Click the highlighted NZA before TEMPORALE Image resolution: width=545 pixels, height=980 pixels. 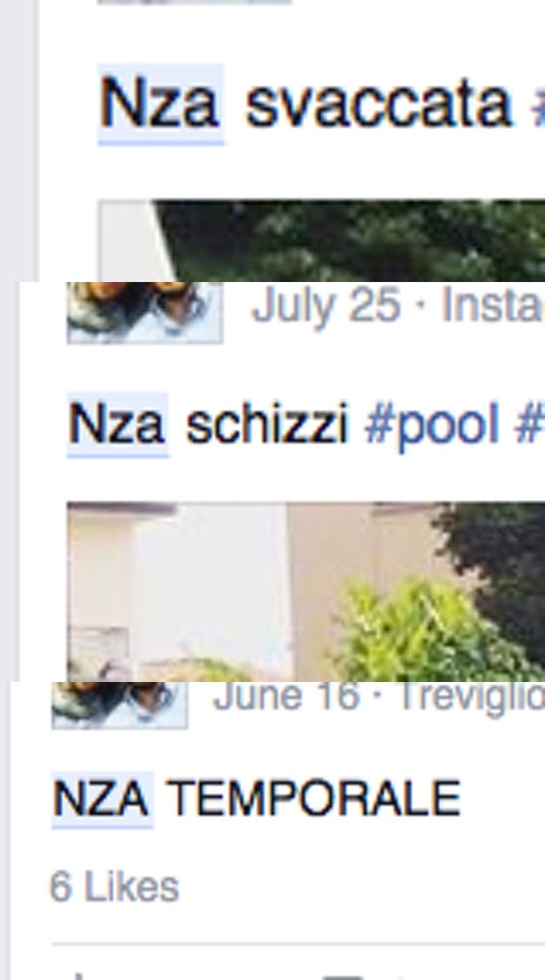click(103, 799)
